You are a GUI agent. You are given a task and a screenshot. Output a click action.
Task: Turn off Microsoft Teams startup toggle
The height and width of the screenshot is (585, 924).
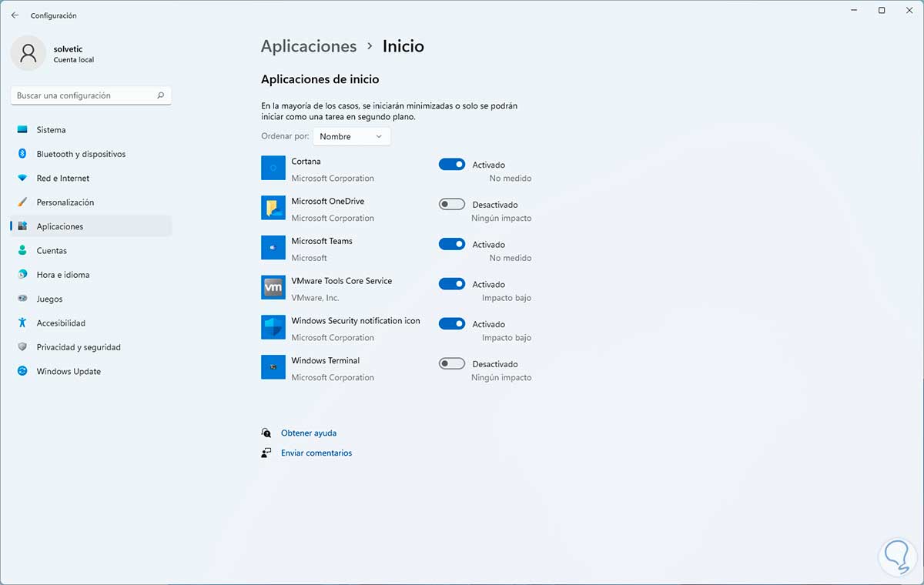[452, 244]
